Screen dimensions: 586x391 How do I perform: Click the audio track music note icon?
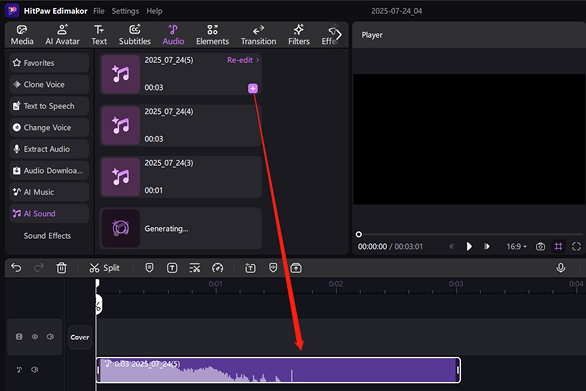pyautogui.click(x=19, y=370)
